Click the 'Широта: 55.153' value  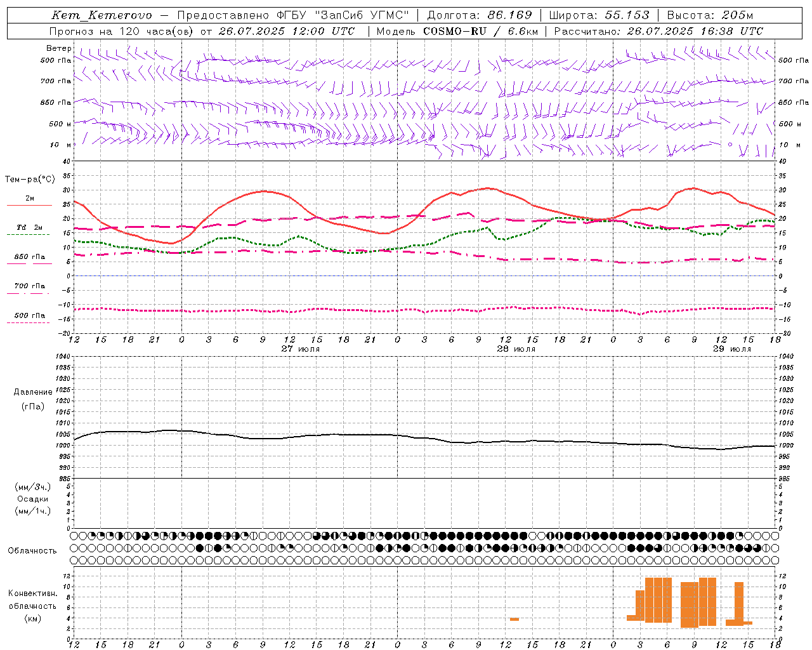click(599, 15)
